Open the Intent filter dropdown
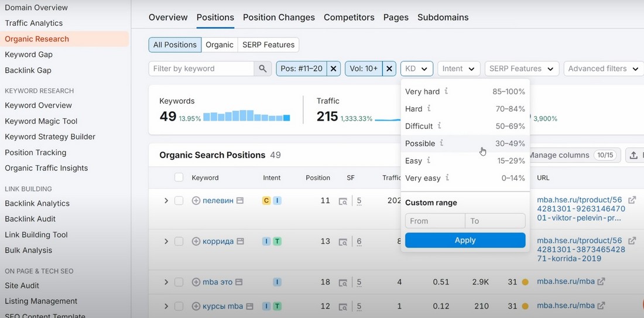This screenshot has width=644, height=318. [x=458, y=69]
